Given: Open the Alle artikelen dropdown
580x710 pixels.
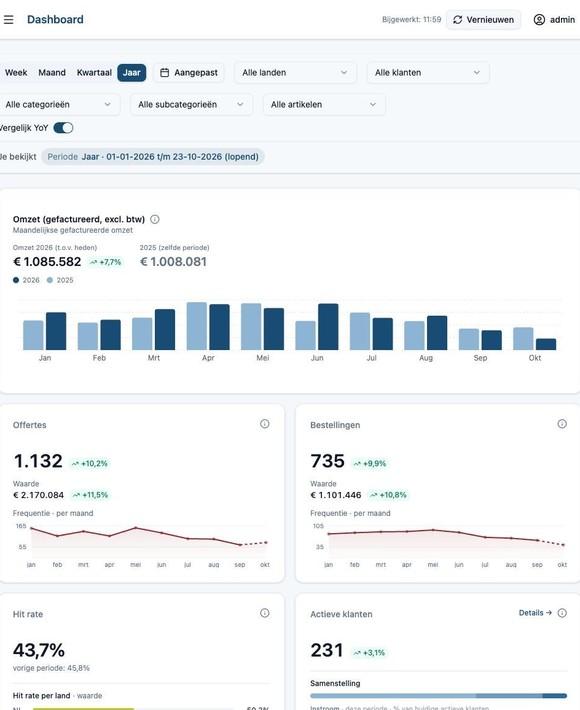Looking at the screenshot, I should click(x=324, y=105).
